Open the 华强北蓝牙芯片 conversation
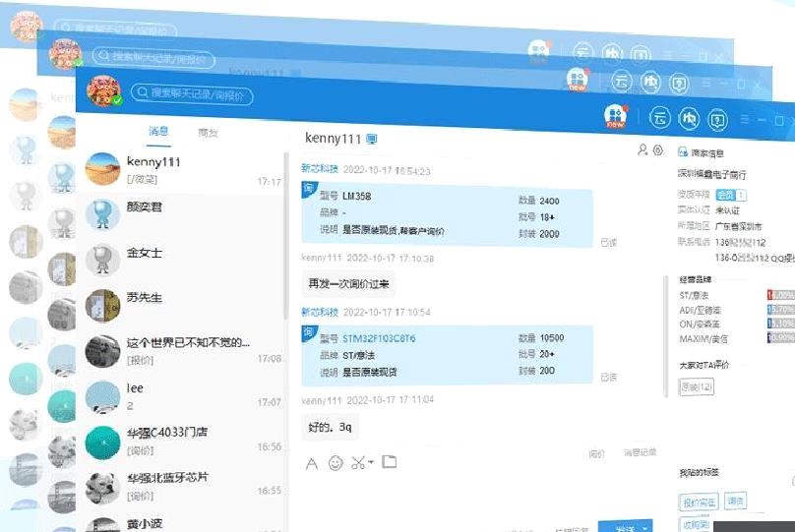This screenshot has width=795, height=532. click(183, 486)
